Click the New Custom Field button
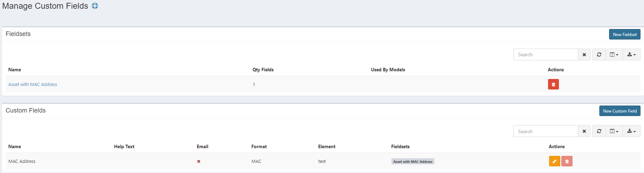The width and height of the screenshot is (644, 173). (620, 111)
